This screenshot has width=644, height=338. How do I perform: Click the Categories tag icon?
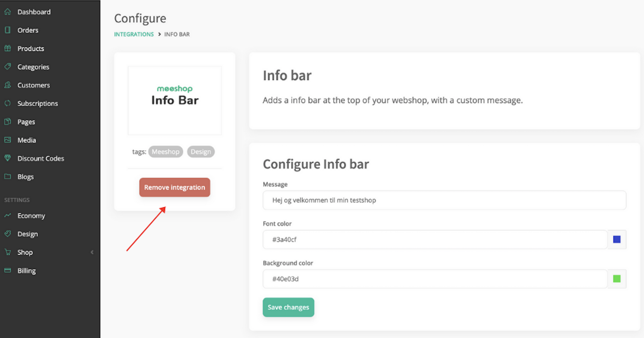pyautogui.click(x=8, y=66)
